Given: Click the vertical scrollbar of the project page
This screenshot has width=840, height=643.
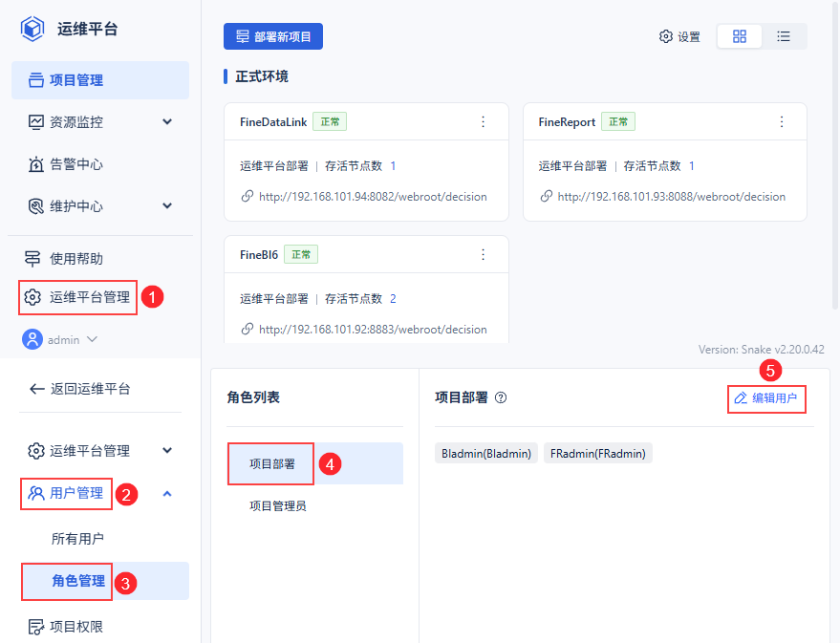Looking at the screenshot, I should 834,156.
